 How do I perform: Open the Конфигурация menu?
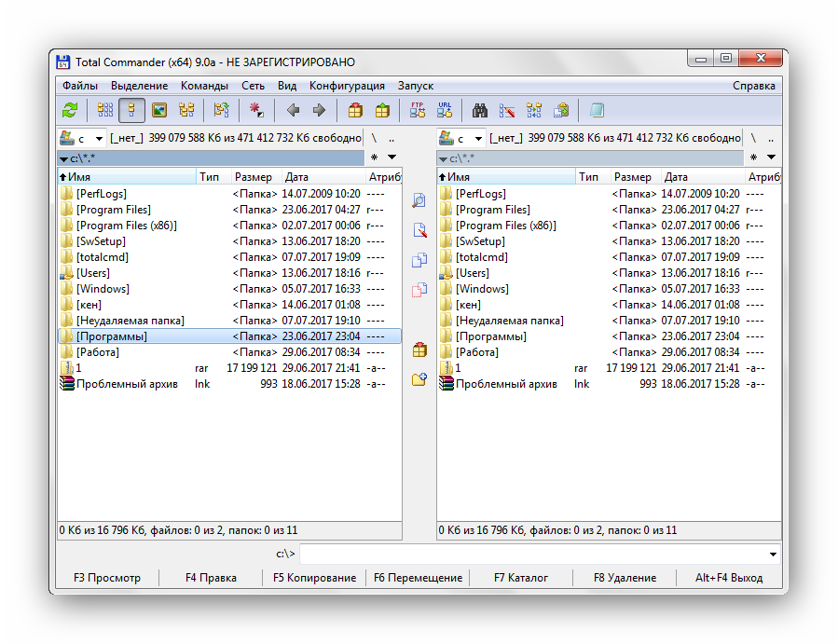pyautogui.click(x=347, y=86)
